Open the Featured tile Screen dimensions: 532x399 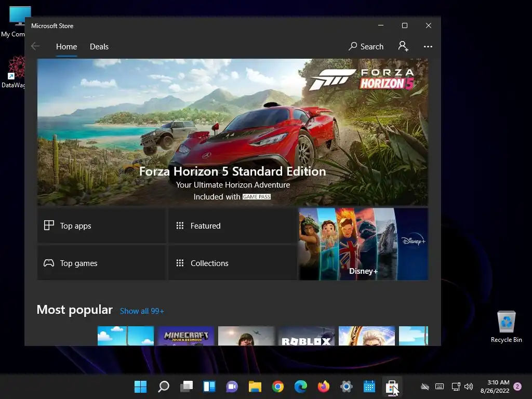click(x=232, y=225)
